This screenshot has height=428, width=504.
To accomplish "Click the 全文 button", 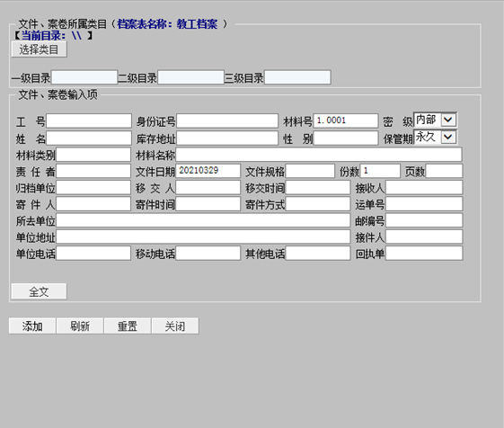I will (39, 291).
